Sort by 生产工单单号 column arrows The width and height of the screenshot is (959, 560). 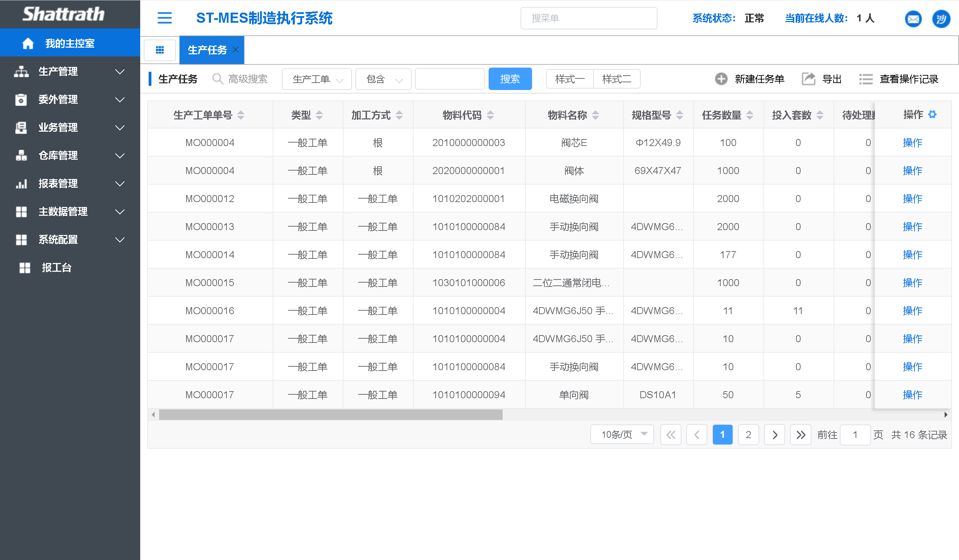pyautogui.click(x=240, y=115)
